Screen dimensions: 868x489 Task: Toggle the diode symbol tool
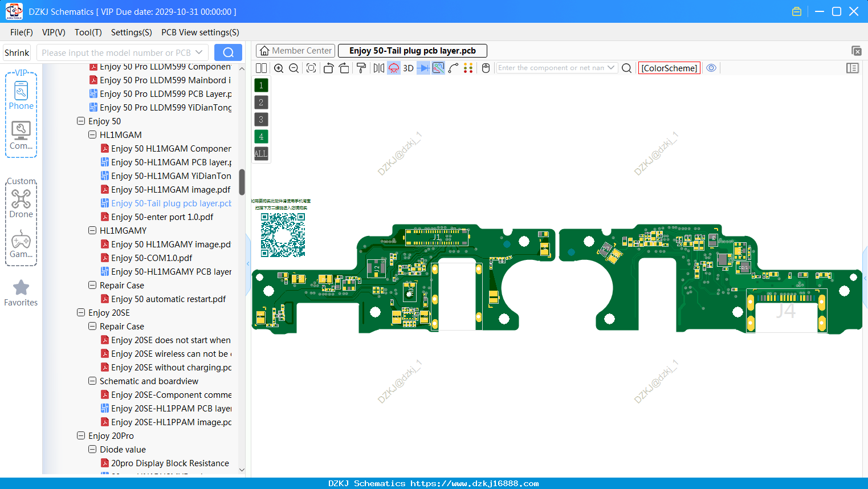423,68
